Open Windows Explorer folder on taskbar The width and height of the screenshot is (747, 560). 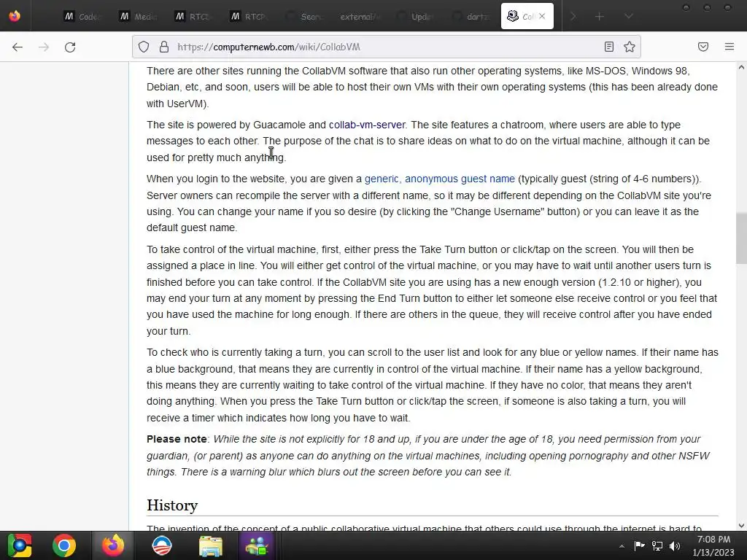210,545
